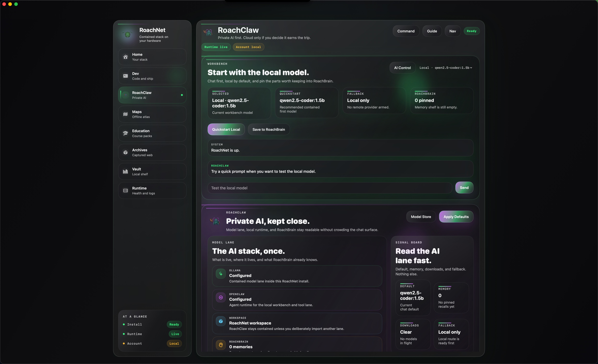The width and height of the screenshot is (598, 364).
Task: Switch to AI Control tab
Action: pos(402,68)
